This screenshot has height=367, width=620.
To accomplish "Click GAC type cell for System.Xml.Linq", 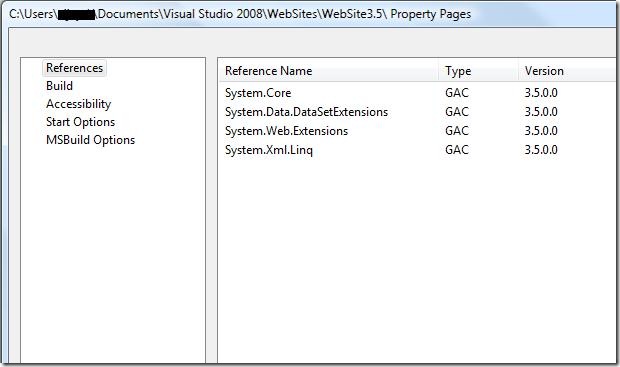I will tap(457, 150).
